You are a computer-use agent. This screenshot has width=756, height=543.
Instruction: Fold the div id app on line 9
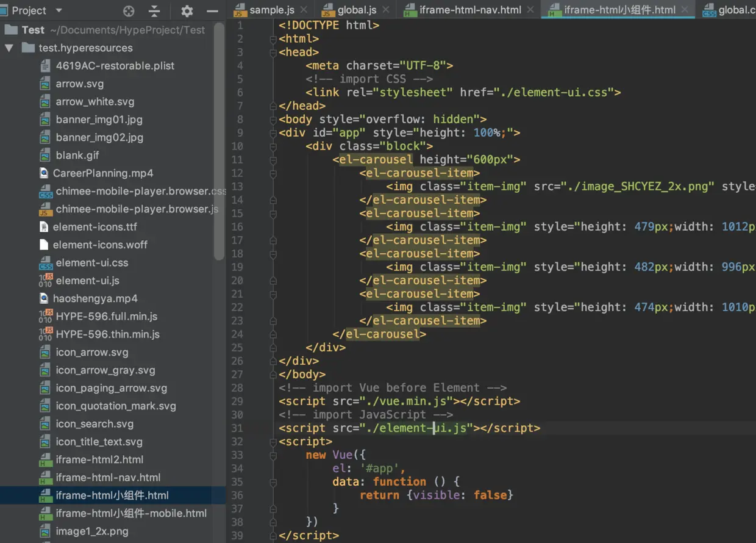[273, 133]
